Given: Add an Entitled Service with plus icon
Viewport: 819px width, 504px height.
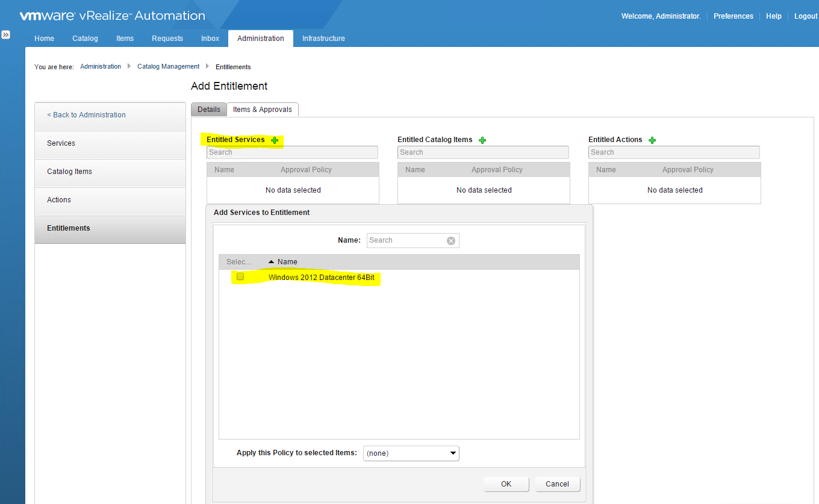Looking at the screenshot, I should coord(275,140).
